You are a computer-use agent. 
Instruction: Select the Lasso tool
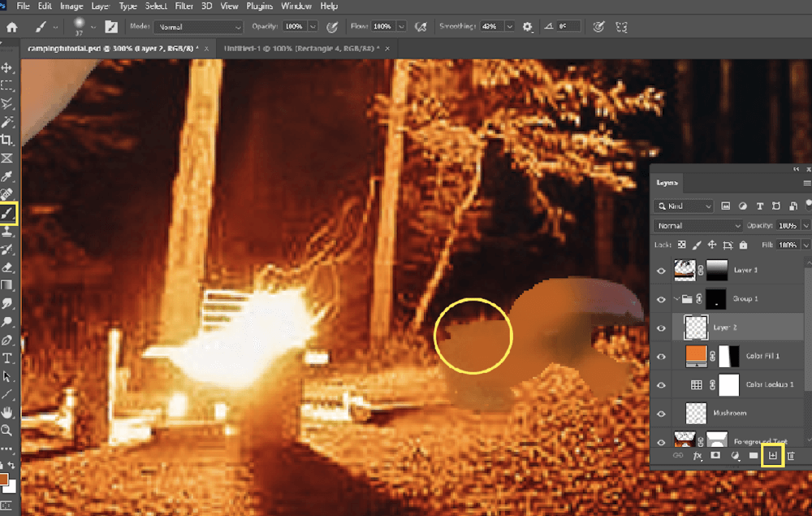click(x=6, y=104)
